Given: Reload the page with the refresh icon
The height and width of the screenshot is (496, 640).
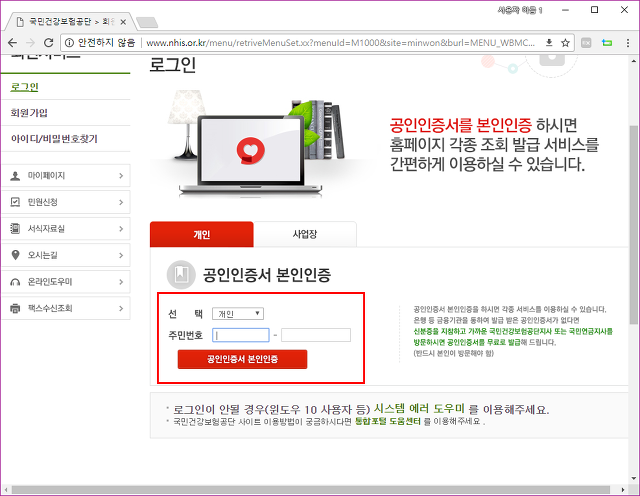Looking at the screenshot, I should [48, 42].
